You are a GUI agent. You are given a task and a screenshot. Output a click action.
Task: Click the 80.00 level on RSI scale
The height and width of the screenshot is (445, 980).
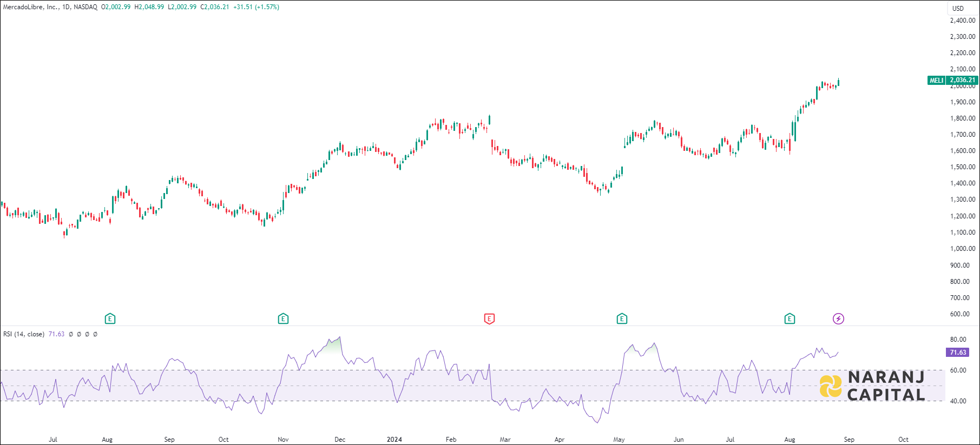pos(958,340)
